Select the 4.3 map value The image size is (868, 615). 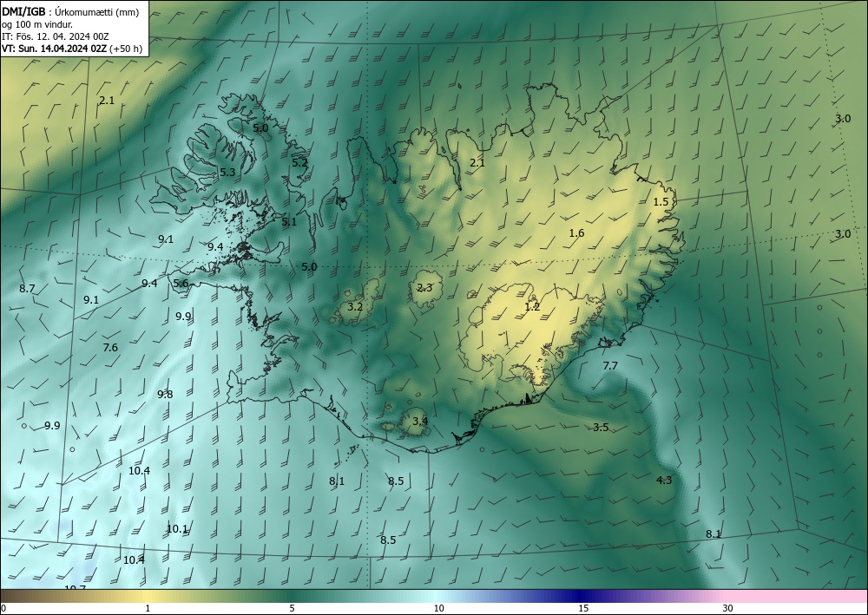(664, 480)
